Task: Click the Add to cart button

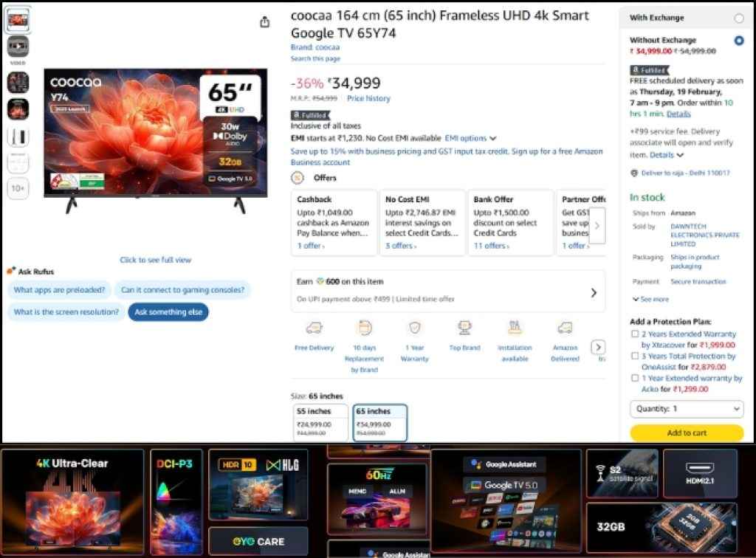Action: point(686,433)
